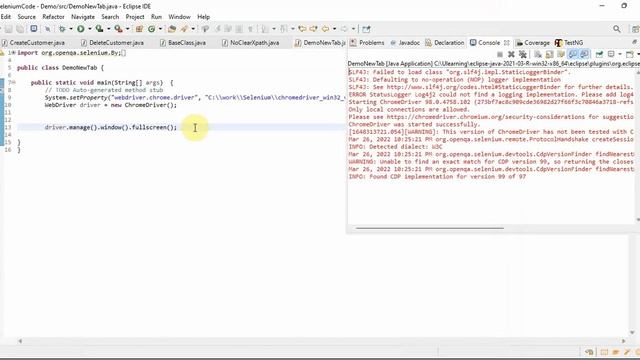Viewport: 640px width, 360px height.
Task: Click the Pin Console icon
Action: [x=599, y=54]
